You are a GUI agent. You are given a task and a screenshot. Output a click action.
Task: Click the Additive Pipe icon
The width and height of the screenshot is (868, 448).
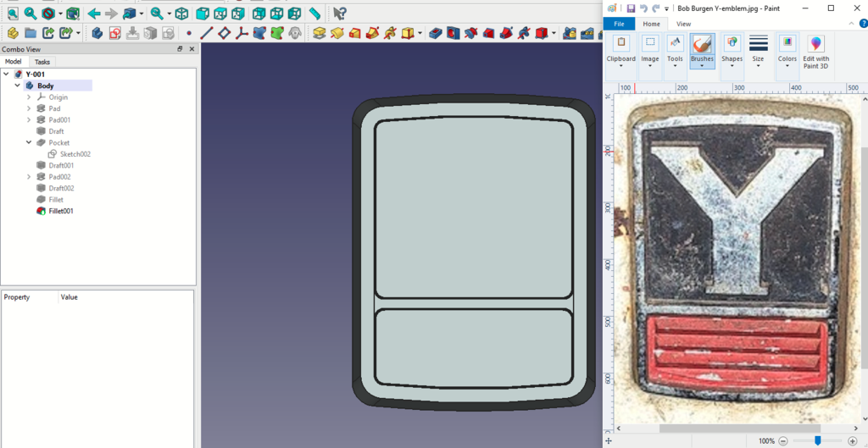tap(372, 33)
